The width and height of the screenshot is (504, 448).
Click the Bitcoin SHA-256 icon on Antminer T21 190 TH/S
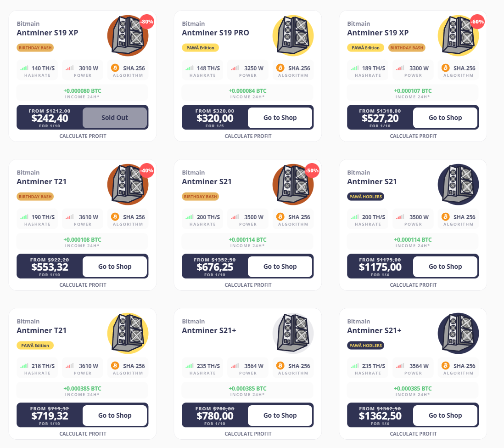(x=115, y=216)
